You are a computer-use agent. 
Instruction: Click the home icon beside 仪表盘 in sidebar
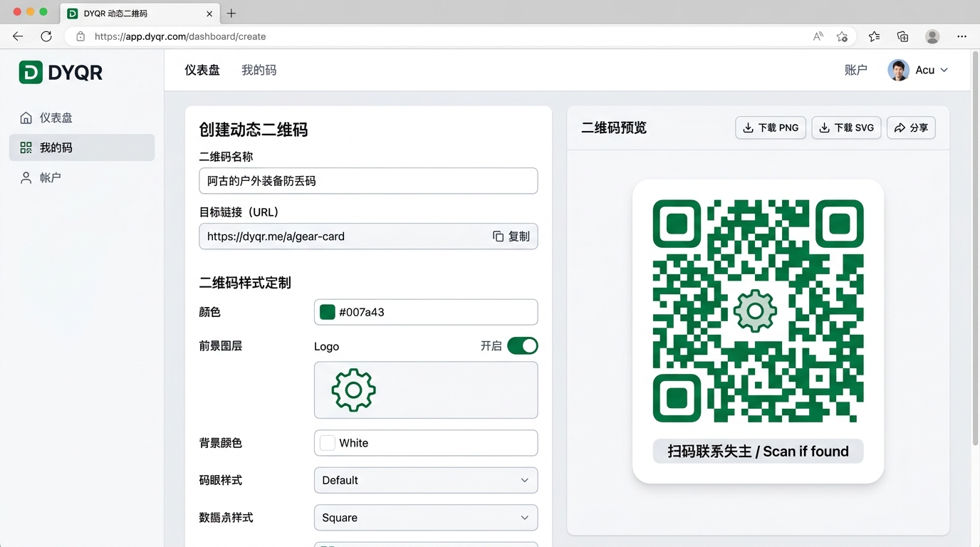coord(26,118)
